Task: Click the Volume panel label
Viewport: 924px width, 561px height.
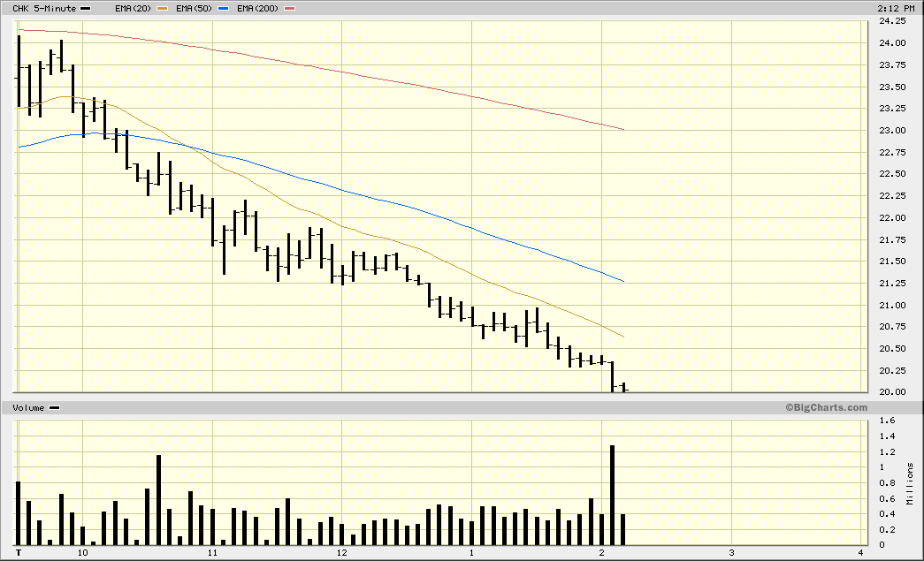Action: click(28, 408)
